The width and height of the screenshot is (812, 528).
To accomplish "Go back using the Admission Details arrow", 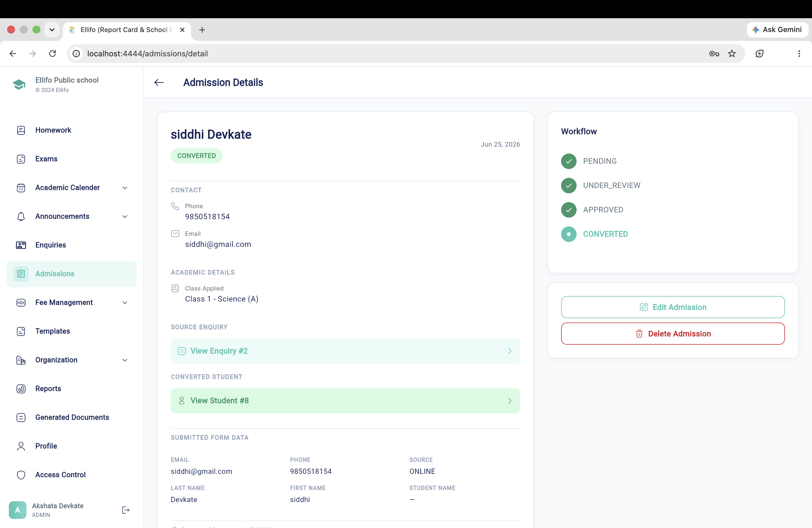I will (x=159, y=83).
